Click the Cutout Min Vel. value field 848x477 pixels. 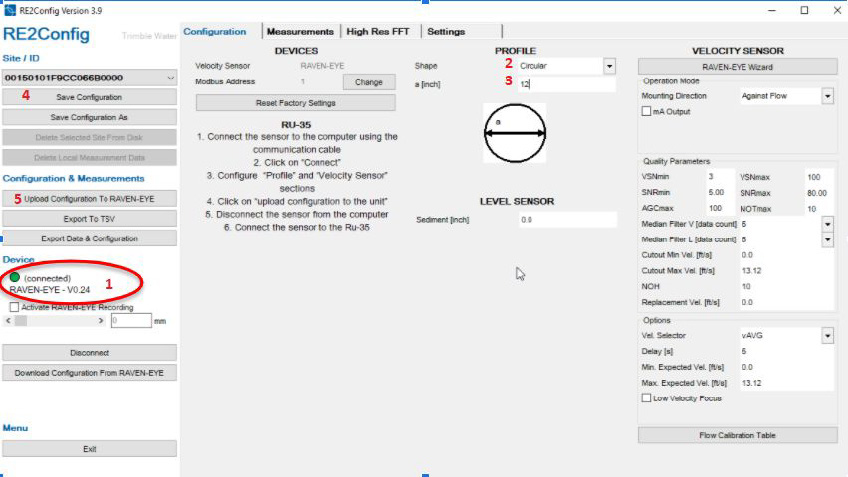[x=786, y=255]
